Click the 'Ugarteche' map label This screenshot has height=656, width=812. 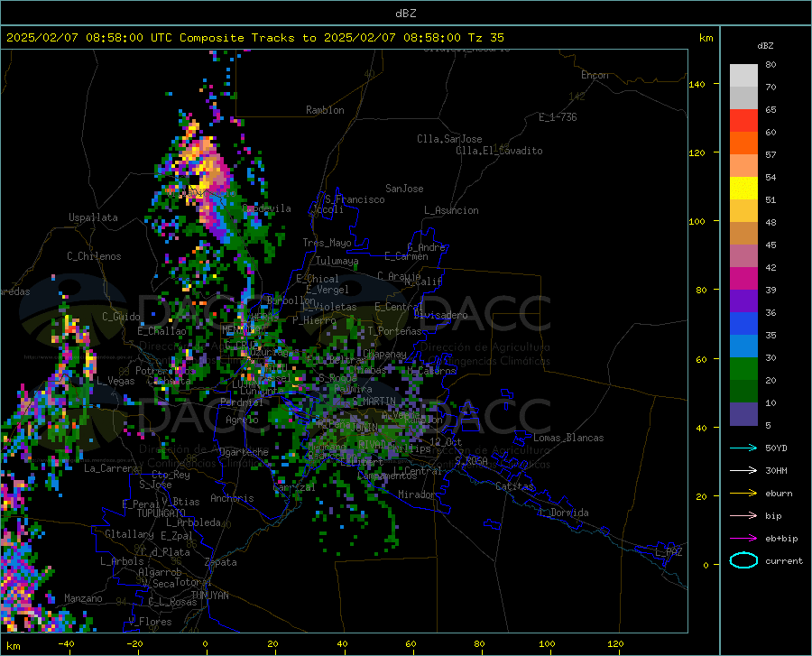click(x=244, y=452)
